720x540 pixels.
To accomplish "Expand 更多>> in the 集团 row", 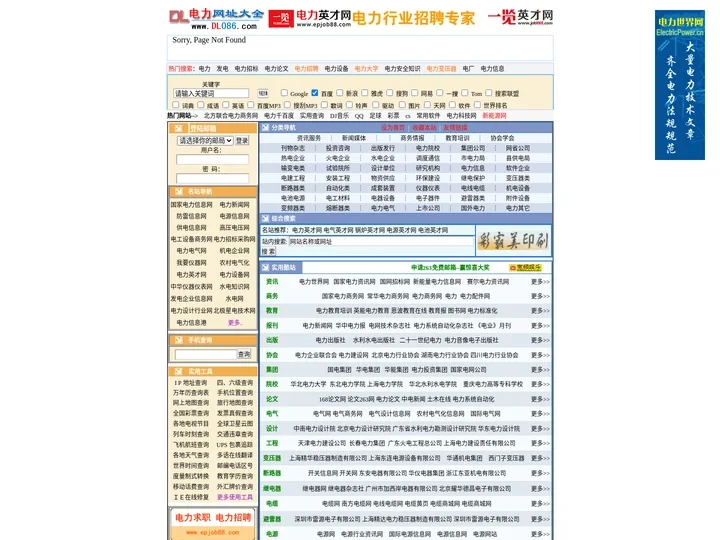I will click(x=540, y=370).
